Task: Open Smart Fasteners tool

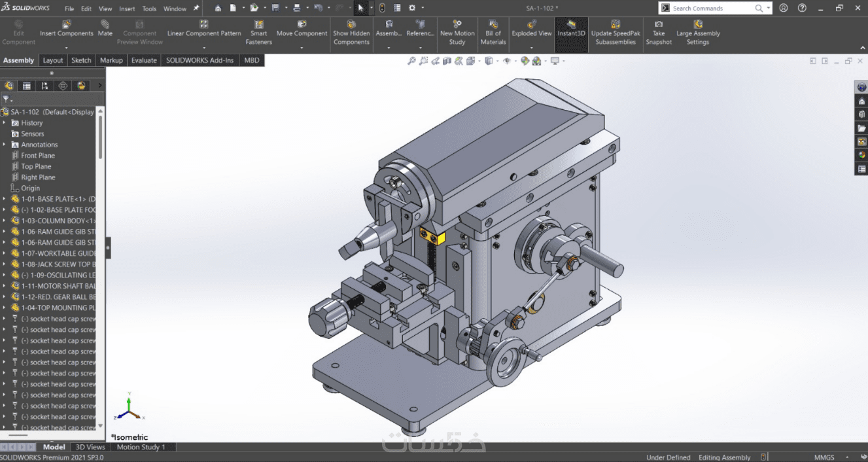Action: click(x=258, y=33)
